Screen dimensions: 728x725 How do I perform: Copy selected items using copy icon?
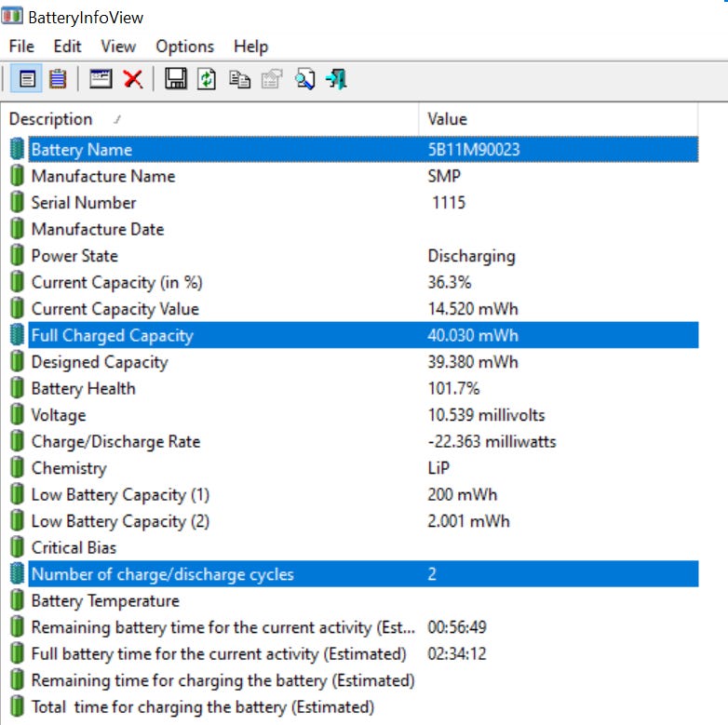[239, 79]
